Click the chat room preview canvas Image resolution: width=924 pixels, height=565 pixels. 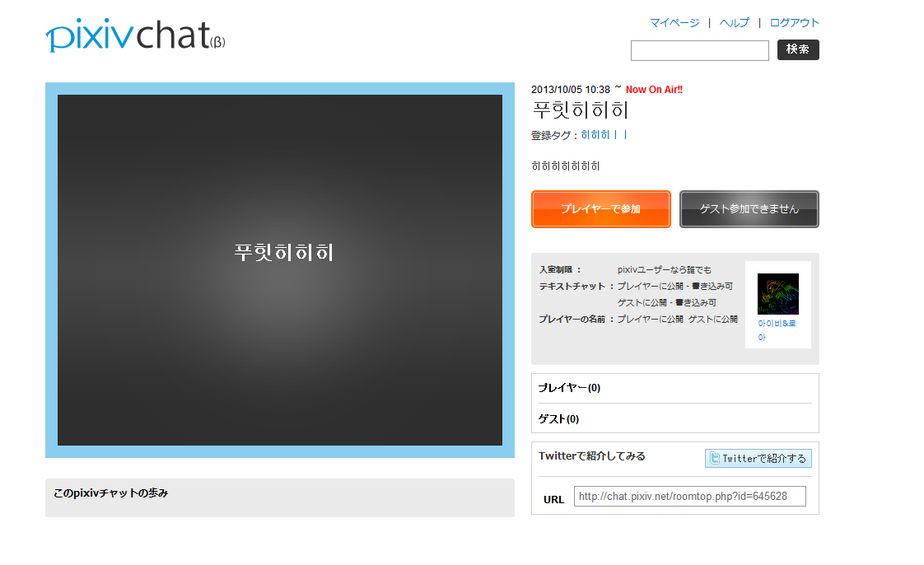279,269
